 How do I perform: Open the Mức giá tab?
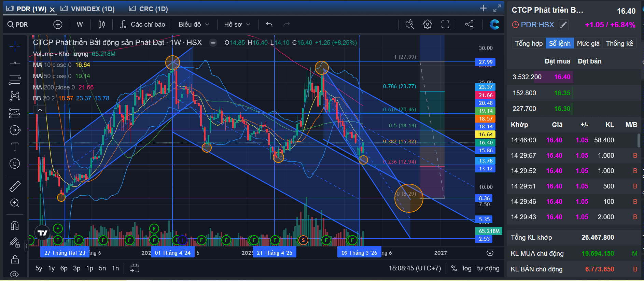pos(588,43)
